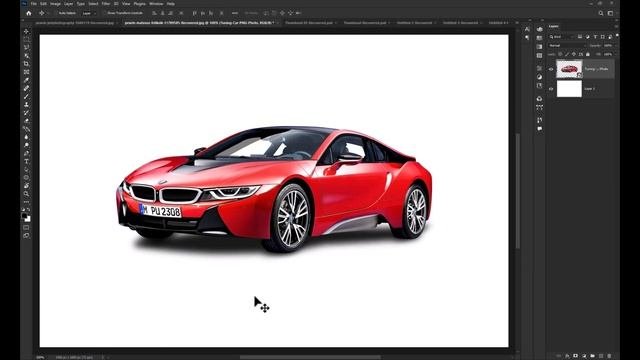640x360 pixels.
Task: Select the Rectangular Marquee tool
Action: (27, 40)
